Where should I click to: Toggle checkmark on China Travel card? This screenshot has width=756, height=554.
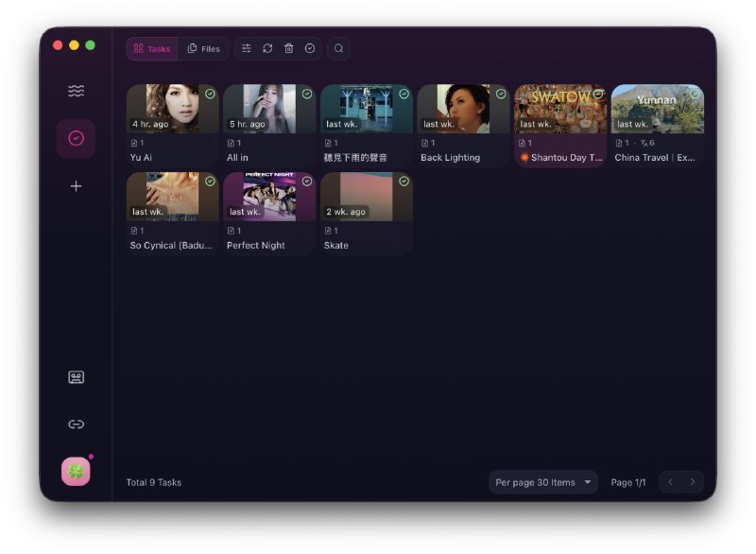(x=695, y=94)
